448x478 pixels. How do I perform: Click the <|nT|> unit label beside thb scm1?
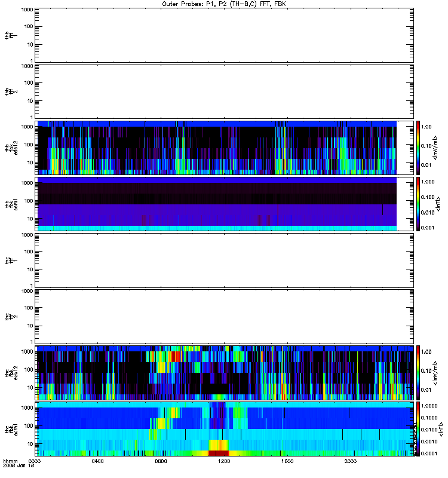pyautogui.click(x=438, y=204)
